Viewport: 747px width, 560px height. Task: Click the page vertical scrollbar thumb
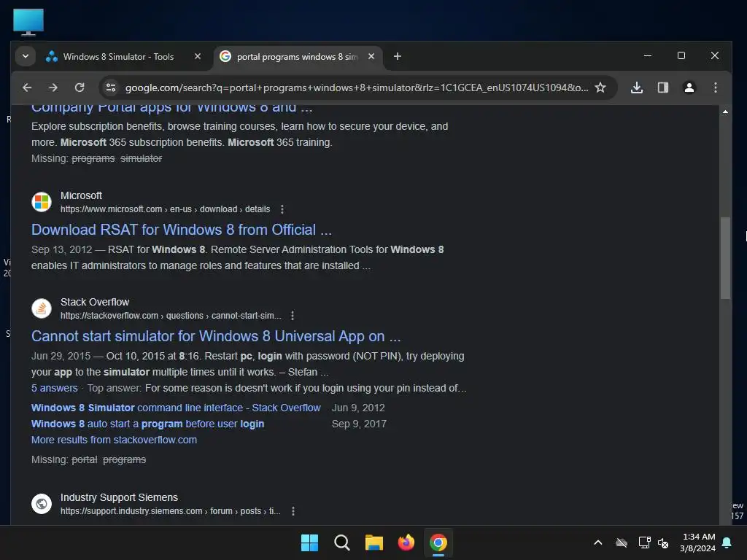pyautogui.click(x=725, y=257)
